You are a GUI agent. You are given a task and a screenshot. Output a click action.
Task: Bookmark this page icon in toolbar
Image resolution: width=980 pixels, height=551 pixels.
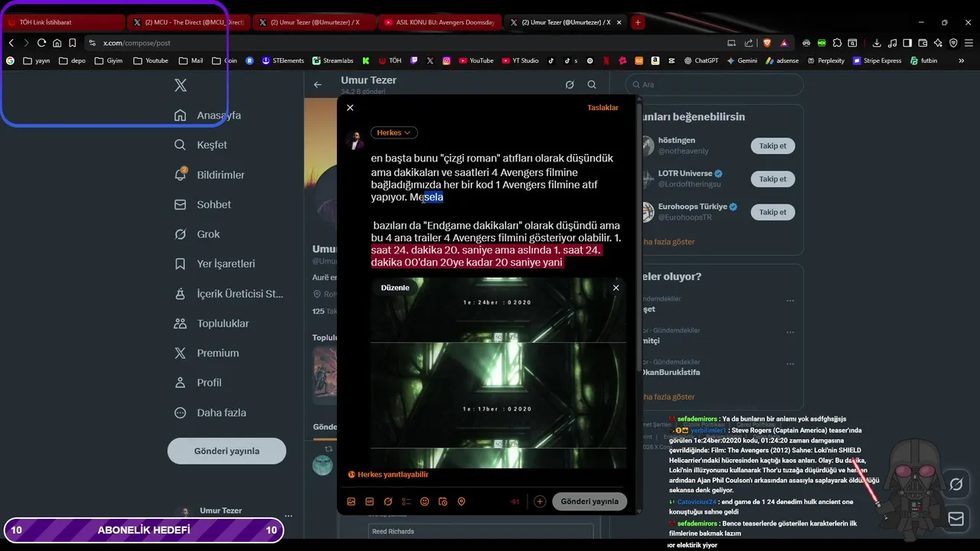coord(72,43)
